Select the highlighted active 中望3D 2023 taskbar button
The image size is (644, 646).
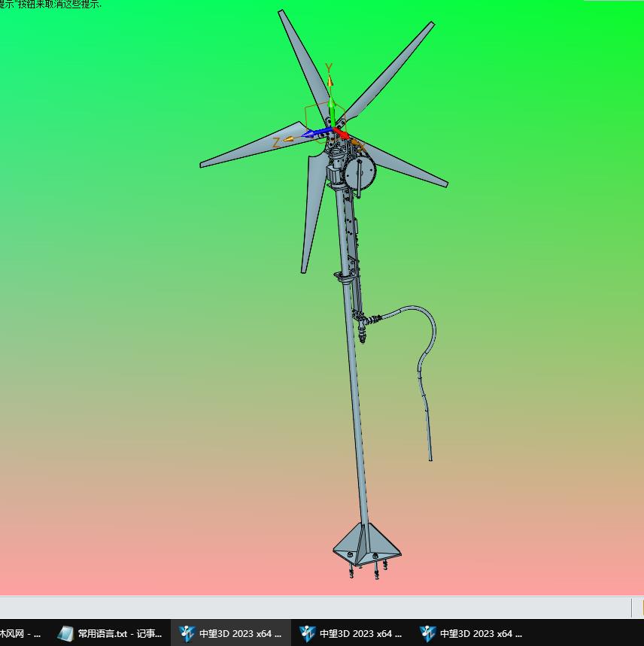[x=231, y=633]
